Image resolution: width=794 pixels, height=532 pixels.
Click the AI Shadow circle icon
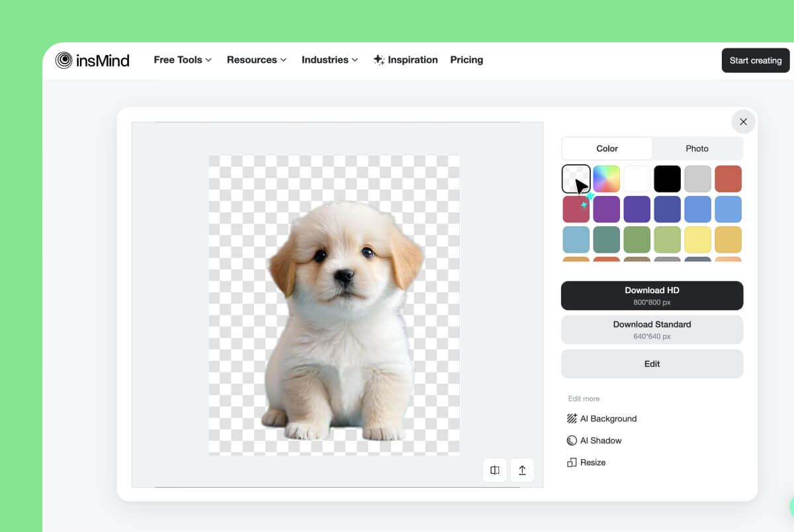(572, 440)
